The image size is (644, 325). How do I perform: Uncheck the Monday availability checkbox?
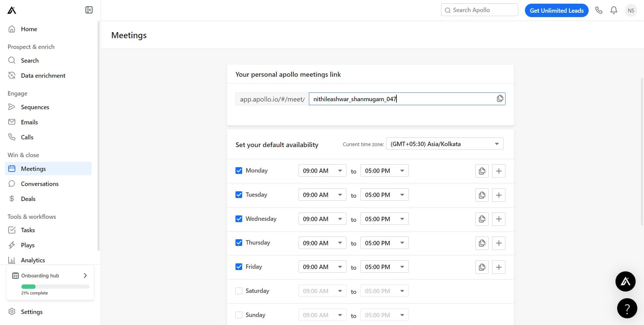pos(239,171)
